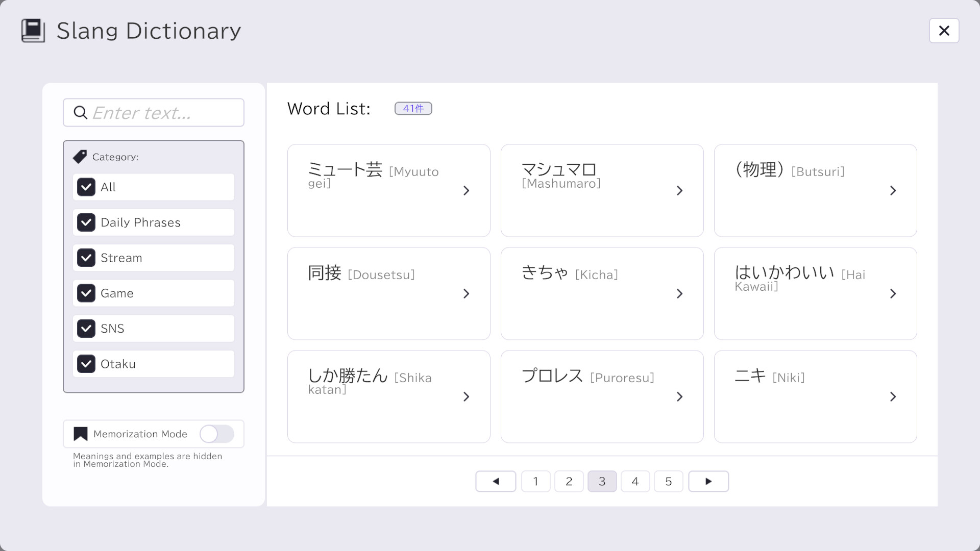The height and width of the screenshot is (551, 980).
Task: Uncheck the SNS category checkbox
Action: coord(86,329)
